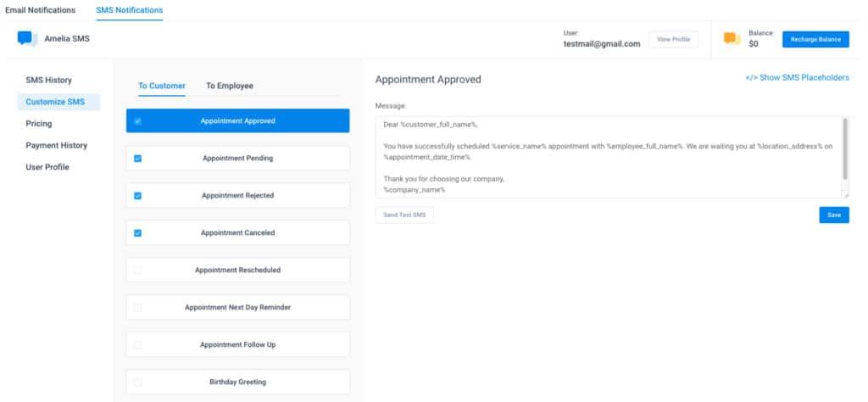Enable the Appointment Rescheduled checkbox
The width and height of the screenshot is (868, 402).
(x=138, y=271)
